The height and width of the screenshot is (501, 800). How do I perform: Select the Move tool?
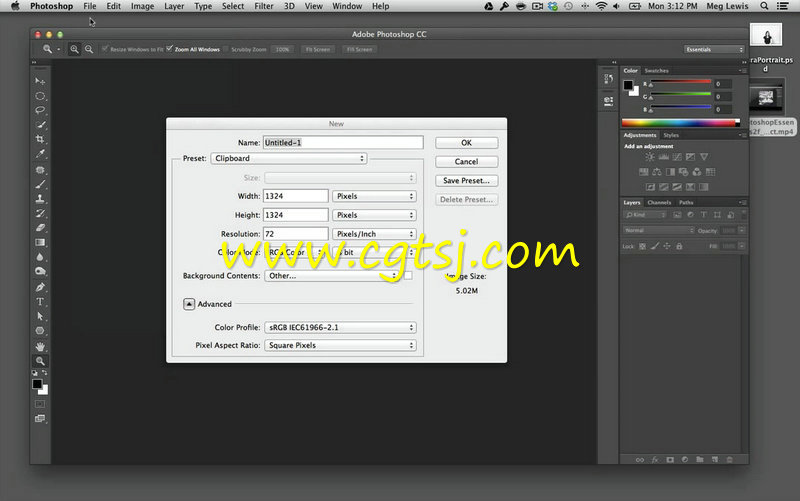(40, 82)
